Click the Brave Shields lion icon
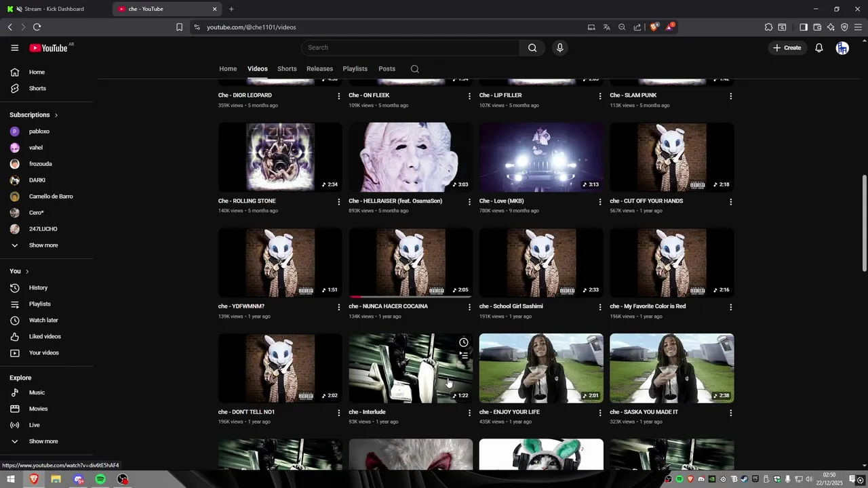 (654, 27)
